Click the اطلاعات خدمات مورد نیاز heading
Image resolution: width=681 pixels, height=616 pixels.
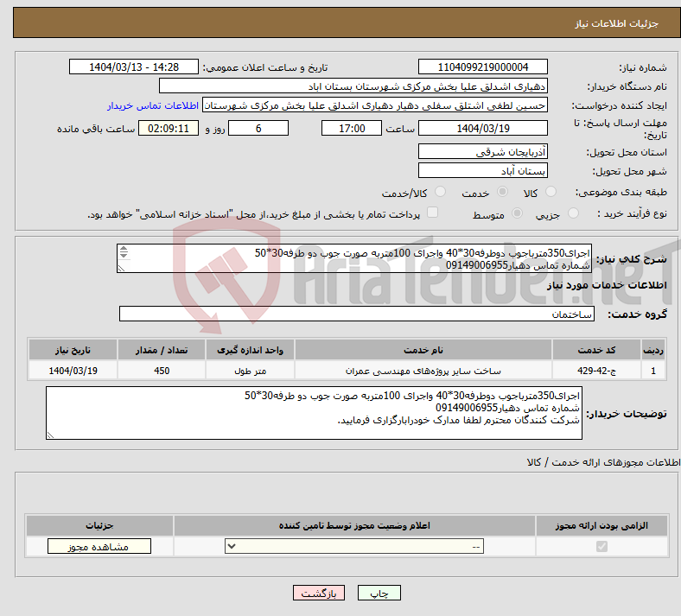tap(607, 285)
